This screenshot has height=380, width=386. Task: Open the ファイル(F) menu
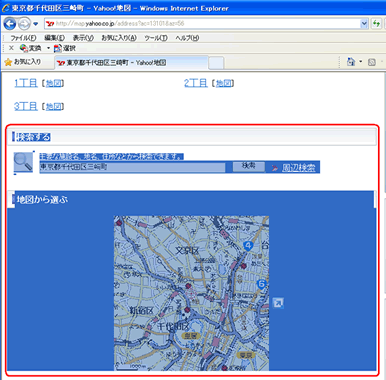23,38
